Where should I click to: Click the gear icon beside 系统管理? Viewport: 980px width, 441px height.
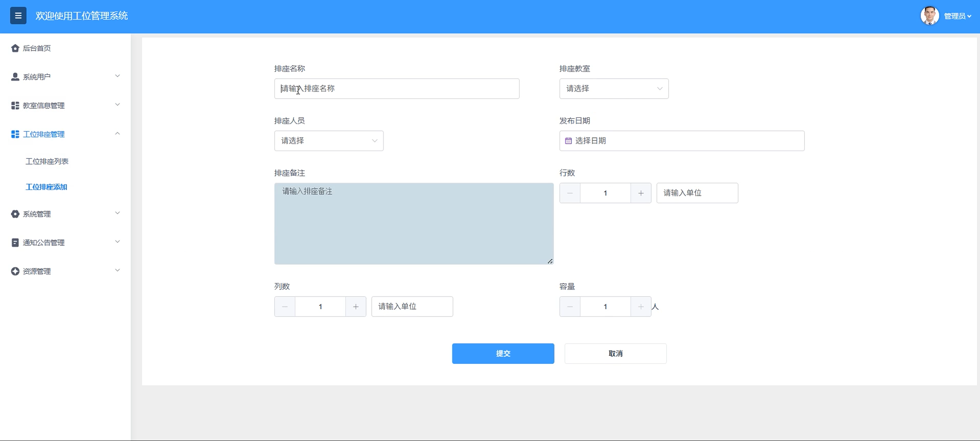[x=15, y=214]
